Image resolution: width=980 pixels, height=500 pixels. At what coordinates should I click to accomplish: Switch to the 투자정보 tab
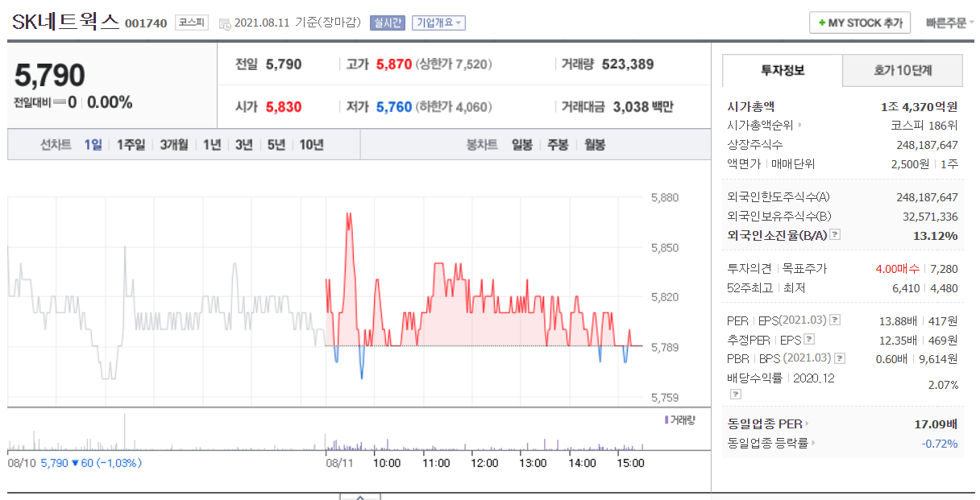(x=783, y=70)
